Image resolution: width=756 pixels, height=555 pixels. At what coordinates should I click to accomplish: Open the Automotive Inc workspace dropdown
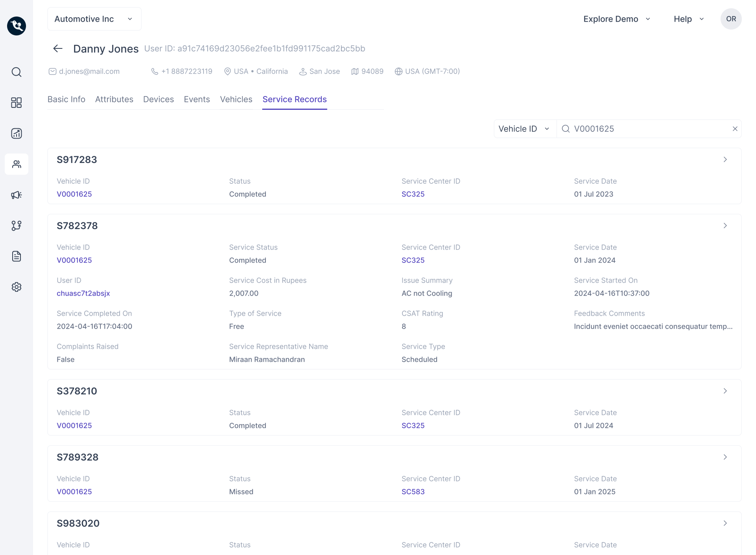click(94, 19)
